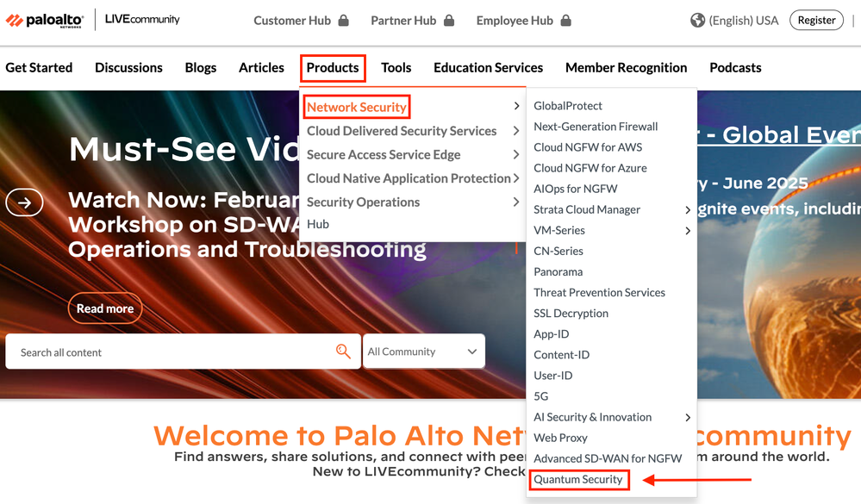Viewport: 861px width, 504px height.
Task: Open the Employee Hub link
Action: click(515, 21)
